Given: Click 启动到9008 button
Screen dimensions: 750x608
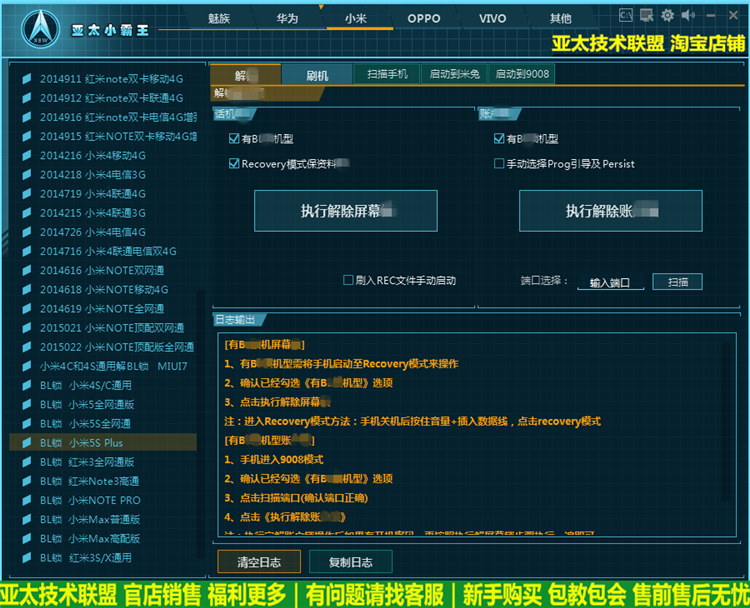Looking at the screenshot, I should 522,74.
